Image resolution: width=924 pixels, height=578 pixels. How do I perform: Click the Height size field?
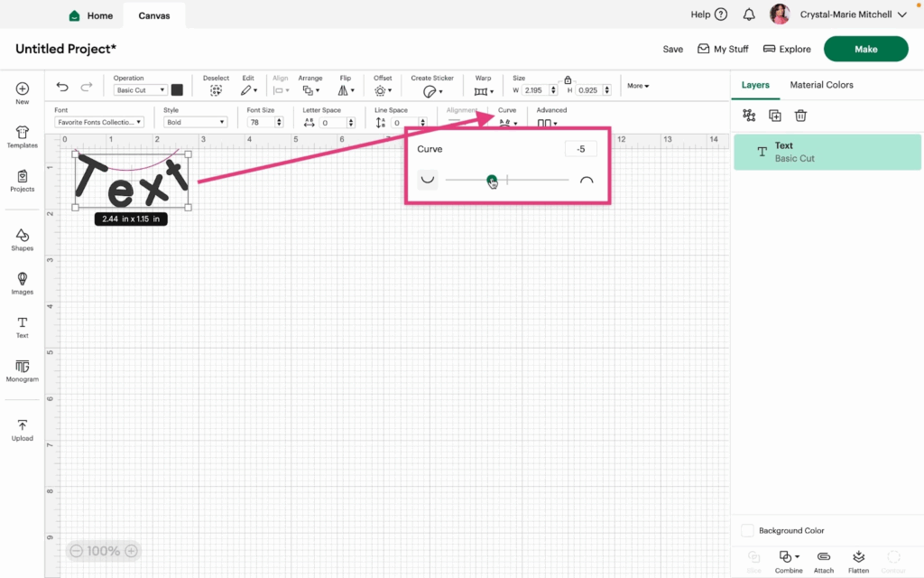(x=590, y=90)
